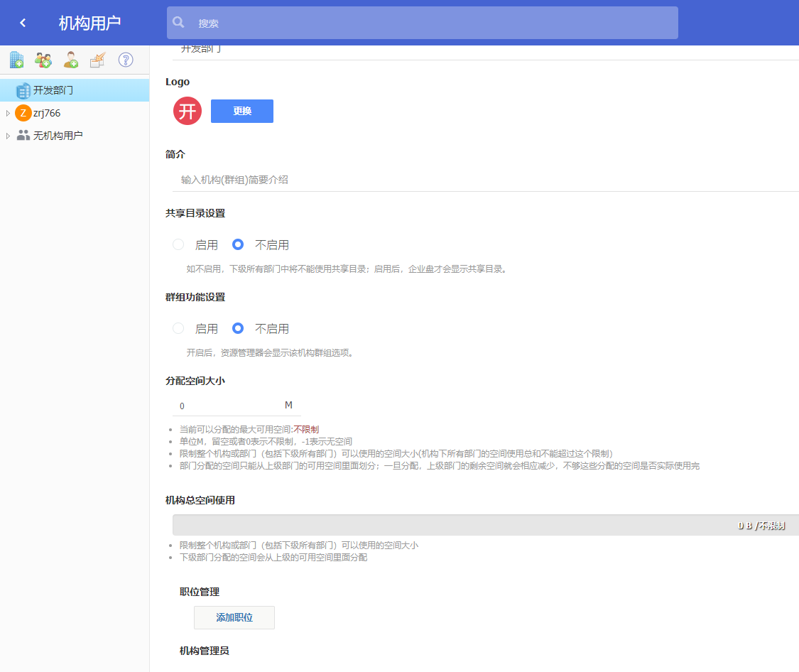The image size is (799, 672).
Task: Select 不启用 under 群组功能设置
Action: click(x=239, y=328)
